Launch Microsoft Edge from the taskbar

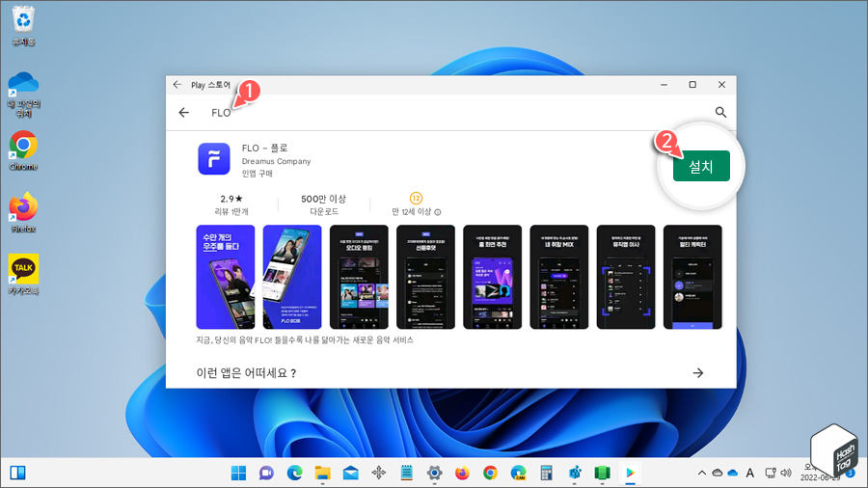pyautogui.click(x=294, y=474)
